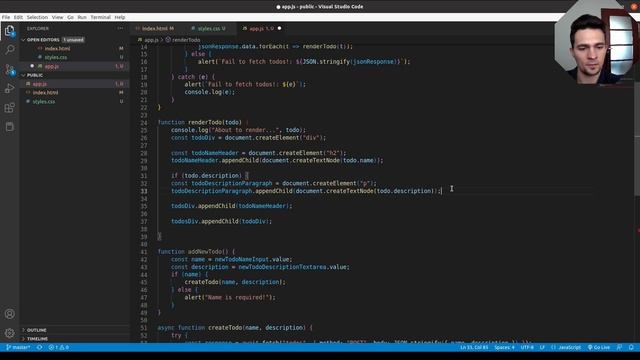This screenshot has width=640, height=360.
Task: Open the Edit menu
Action: pos(18,17)
